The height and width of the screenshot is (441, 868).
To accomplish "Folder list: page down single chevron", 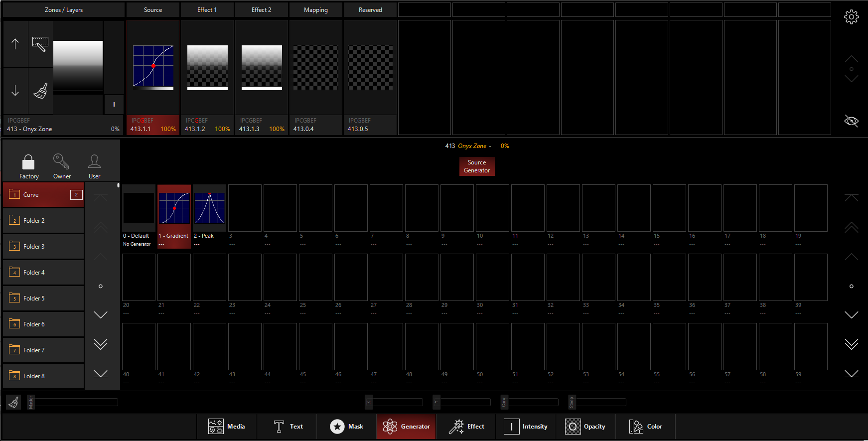I will [x=101, y=315].
